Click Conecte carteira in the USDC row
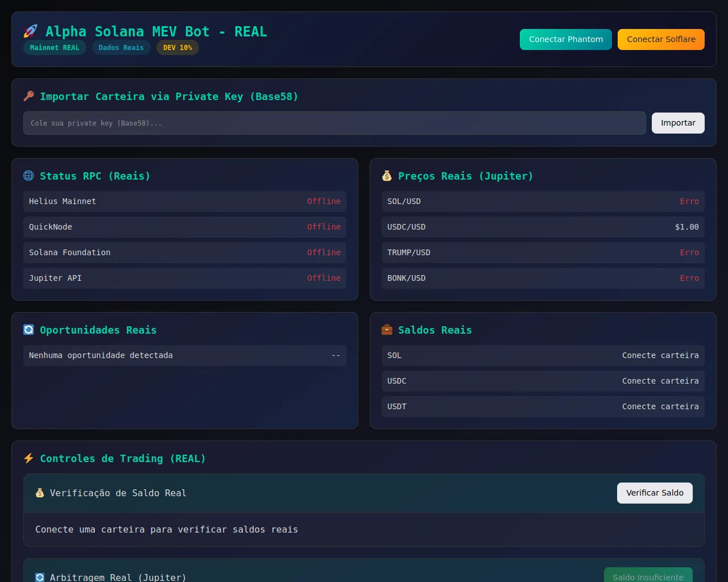The width and height of the screenshot is (728, 582). 660,381
